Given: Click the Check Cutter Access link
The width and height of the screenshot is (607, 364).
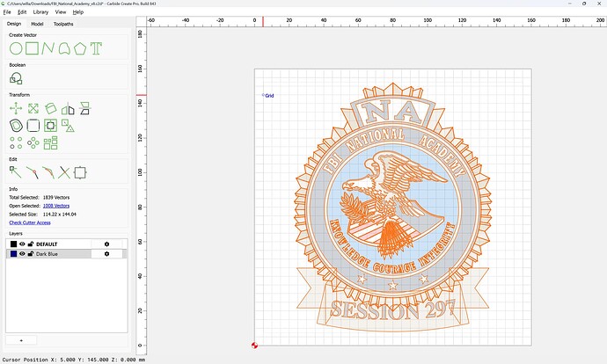Looking at the screenshot, I should pyautogui.click(x=30, y=222).
